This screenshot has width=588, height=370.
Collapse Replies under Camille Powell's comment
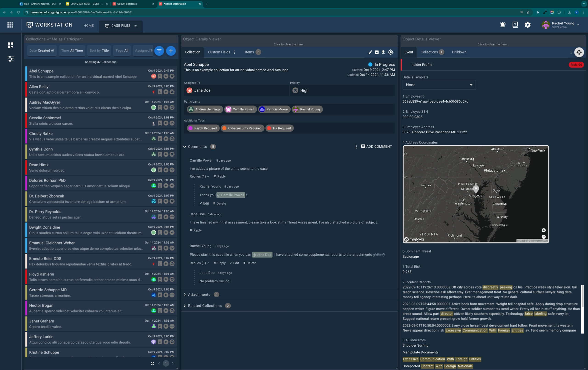pos(200,177)
